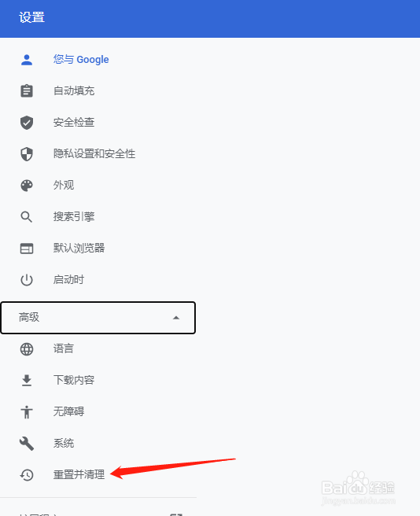Click the history clock icon for 重置并清理
420x516 pixels.
27,475
